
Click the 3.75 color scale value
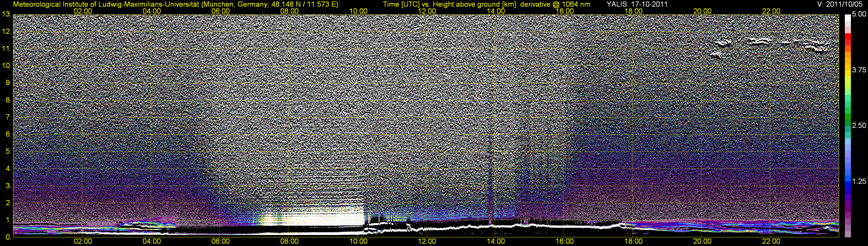[859, 70]
